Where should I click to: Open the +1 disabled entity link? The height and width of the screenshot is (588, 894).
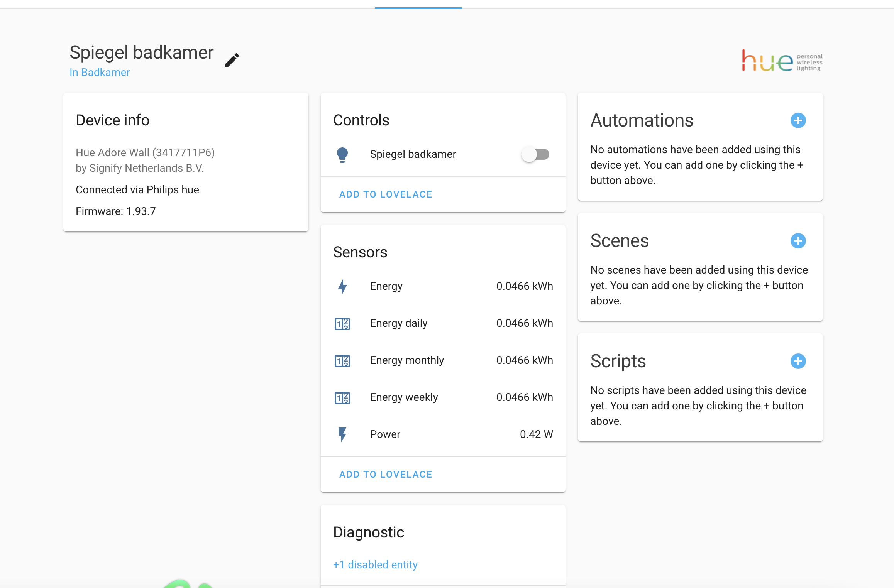tap(375, 564)
